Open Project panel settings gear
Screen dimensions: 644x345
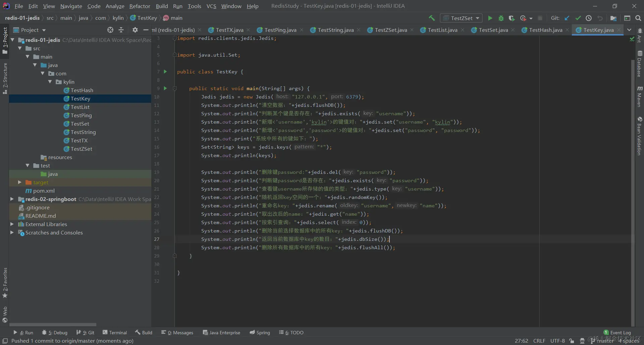coord(135,30)
